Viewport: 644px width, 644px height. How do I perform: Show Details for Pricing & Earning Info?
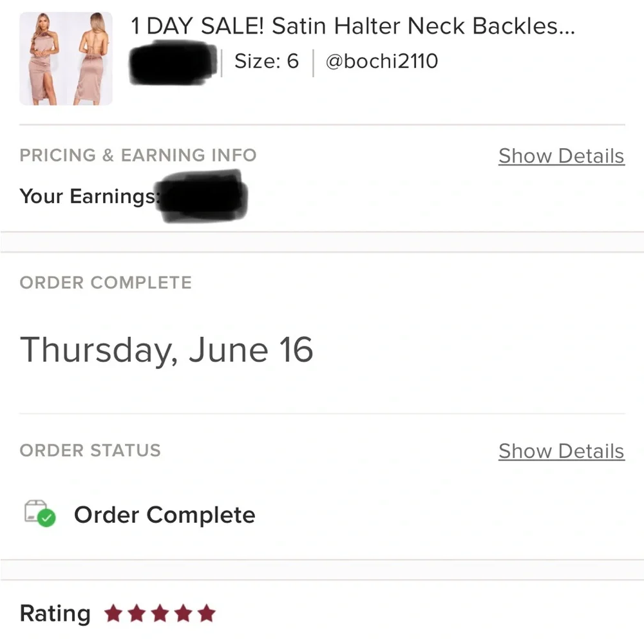[561, 156]
